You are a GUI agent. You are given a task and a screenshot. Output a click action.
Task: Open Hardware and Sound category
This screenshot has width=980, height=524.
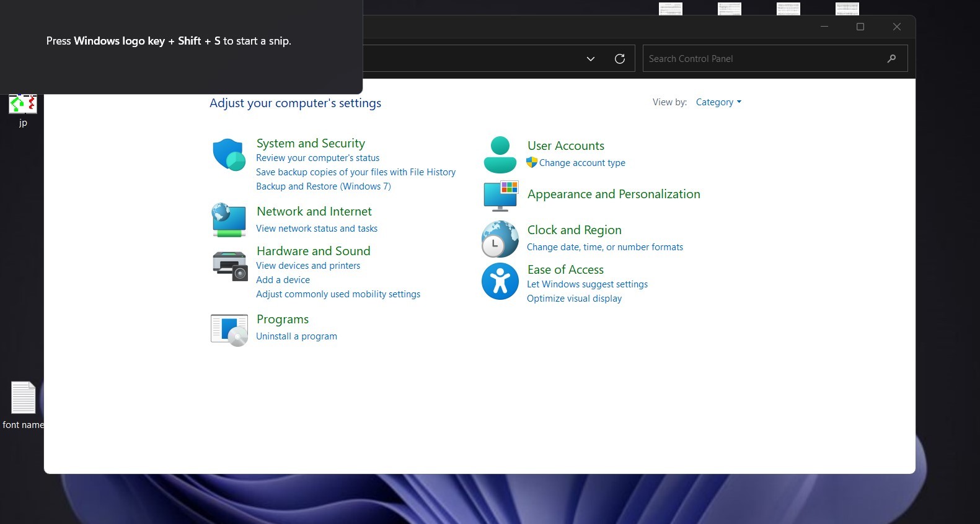tap(314, 251)
